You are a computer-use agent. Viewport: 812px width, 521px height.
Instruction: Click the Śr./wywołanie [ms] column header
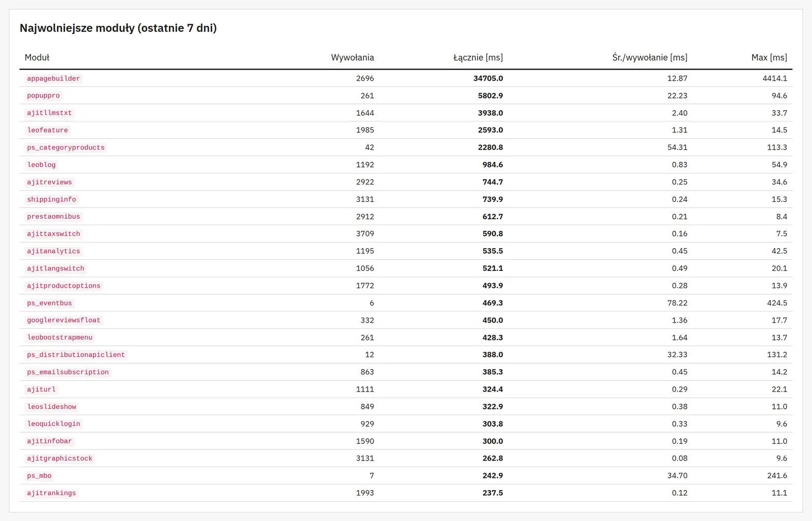pyautogui.click(x=650, y=57)
